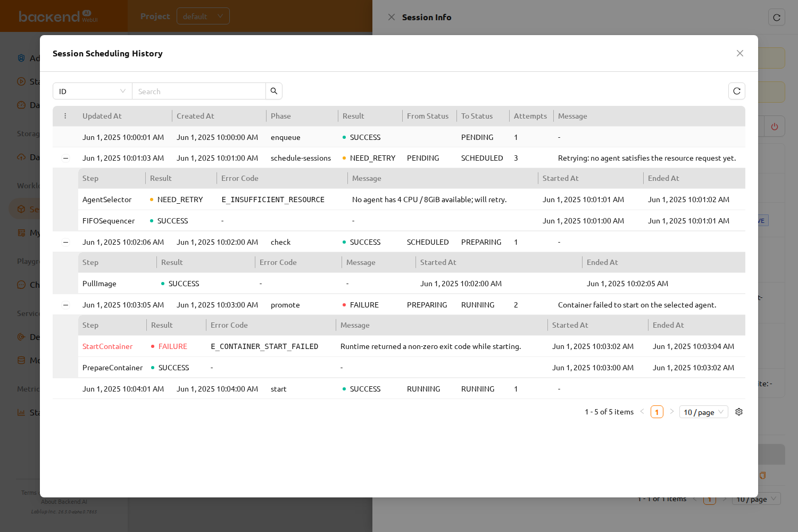798x532 pixels.
Task: Click the NEED_RETRY result of schedule-sessions row
Action: [369, 158]
